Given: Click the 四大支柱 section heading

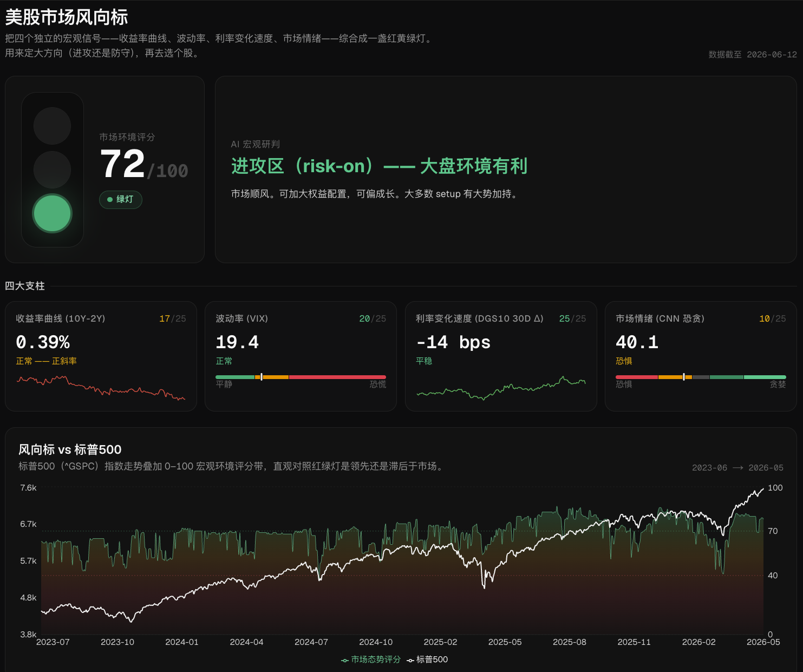Looking at the screenshot, I should click(25, 286).
